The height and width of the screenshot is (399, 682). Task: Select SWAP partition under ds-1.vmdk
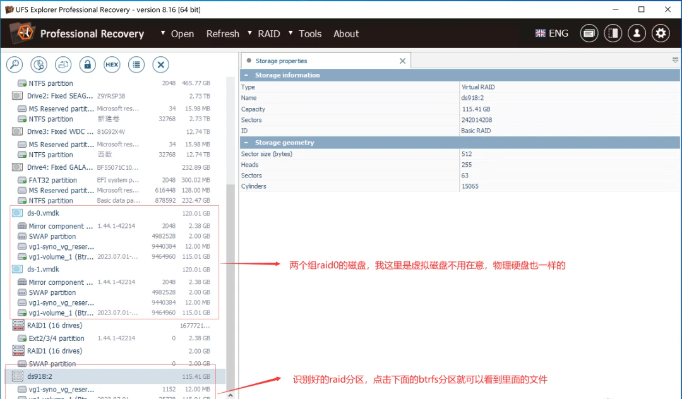pos(114,292)
